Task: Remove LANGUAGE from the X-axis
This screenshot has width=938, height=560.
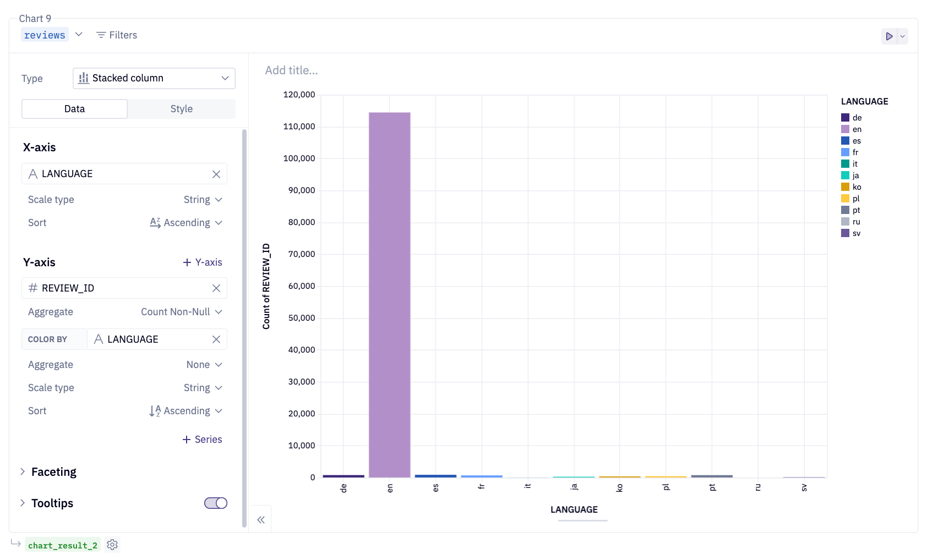Action: coord(216,173)
